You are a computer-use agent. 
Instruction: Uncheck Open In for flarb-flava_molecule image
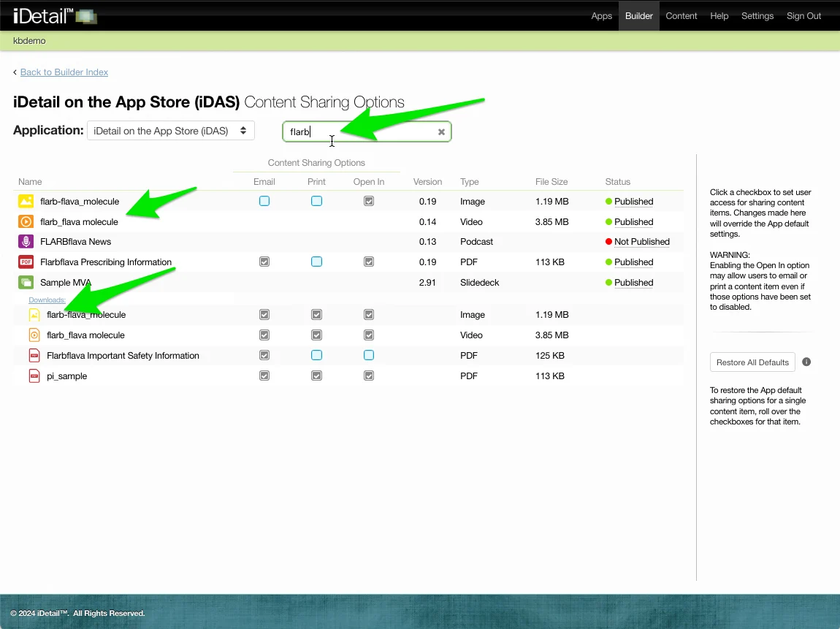coord(369,201)
